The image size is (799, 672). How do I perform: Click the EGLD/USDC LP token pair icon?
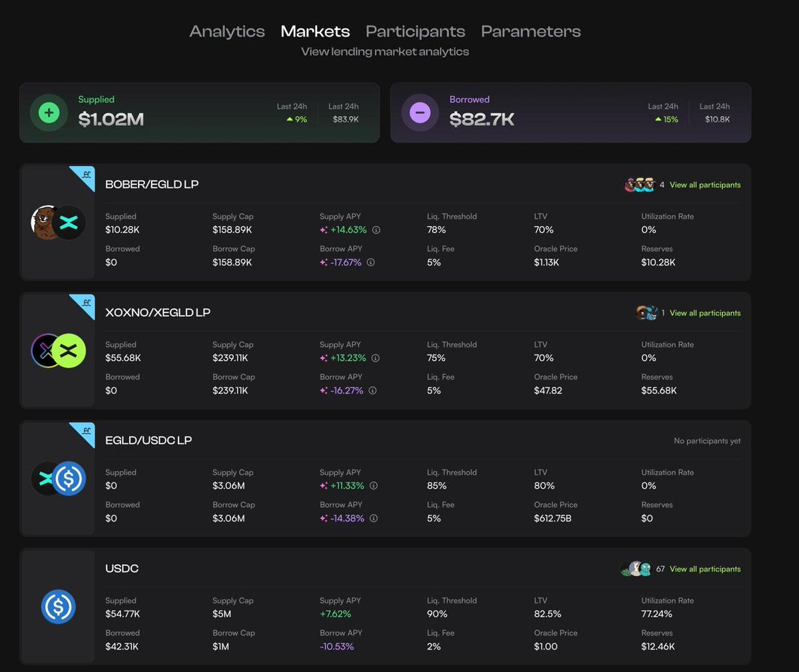click(59, 478)
